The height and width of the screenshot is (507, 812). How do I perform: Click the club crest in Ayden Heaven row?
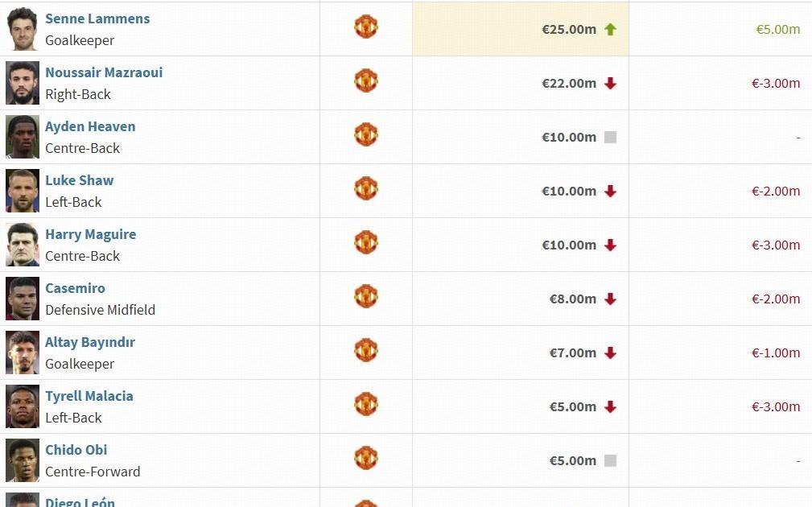pos(366,134)
